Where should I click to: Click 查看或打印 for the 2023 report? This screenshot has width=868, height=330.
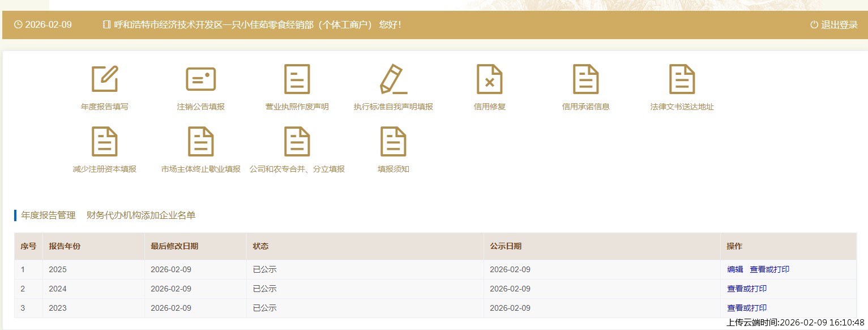tap(747, 308)
